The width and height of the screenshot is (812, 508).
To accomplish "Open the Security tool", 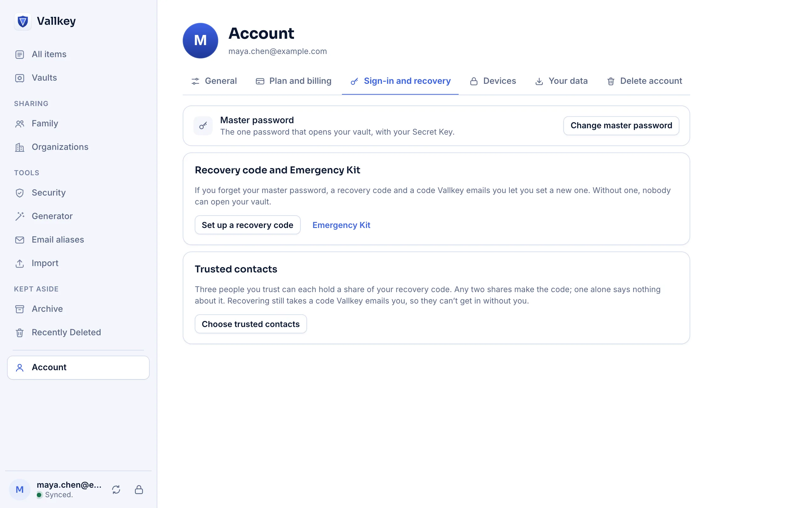I will click(x=78, y=193).
